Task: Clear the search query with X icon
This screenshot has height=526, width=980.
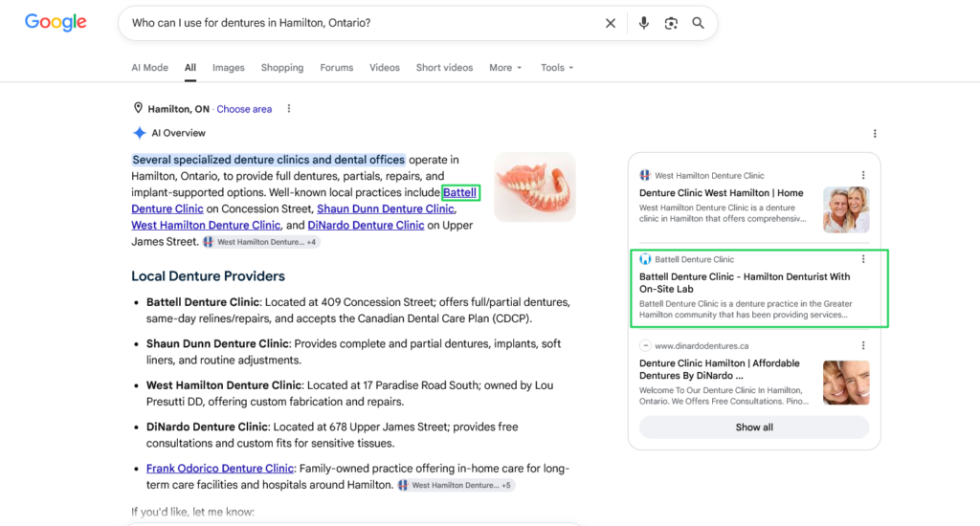Action: tap(611, 23)
